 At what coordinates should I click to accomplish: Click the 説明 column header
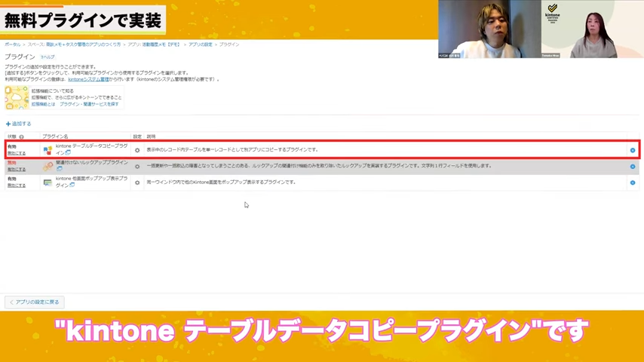pos(151,137)
